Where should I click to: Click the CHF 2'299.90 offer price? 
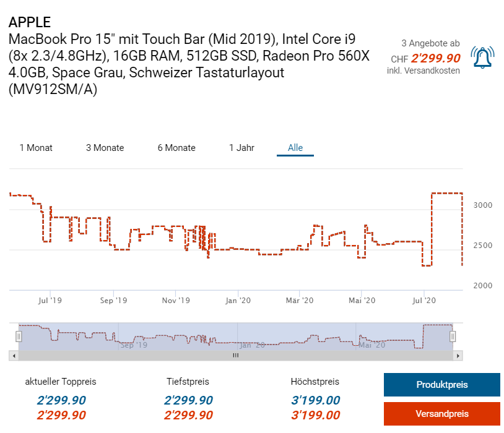[x=425, y=59]
